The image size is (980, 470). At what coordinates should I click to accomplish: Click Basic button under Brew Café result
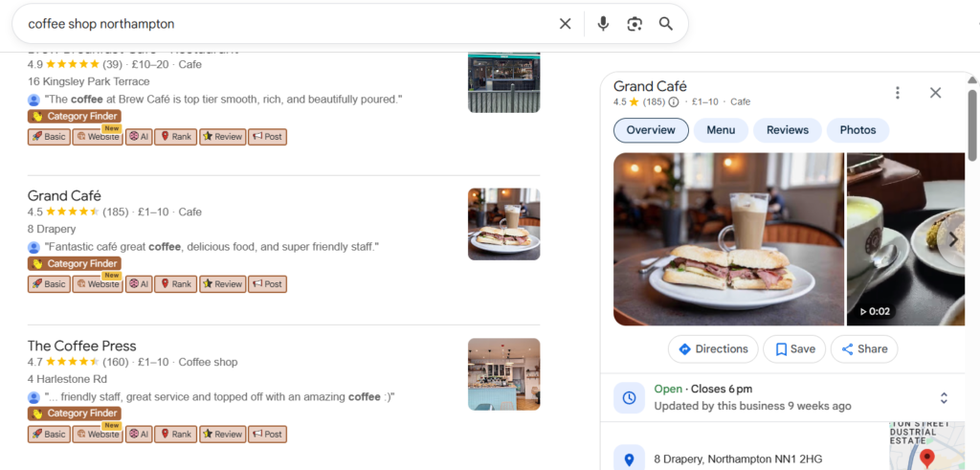click(x=49, y=136)
